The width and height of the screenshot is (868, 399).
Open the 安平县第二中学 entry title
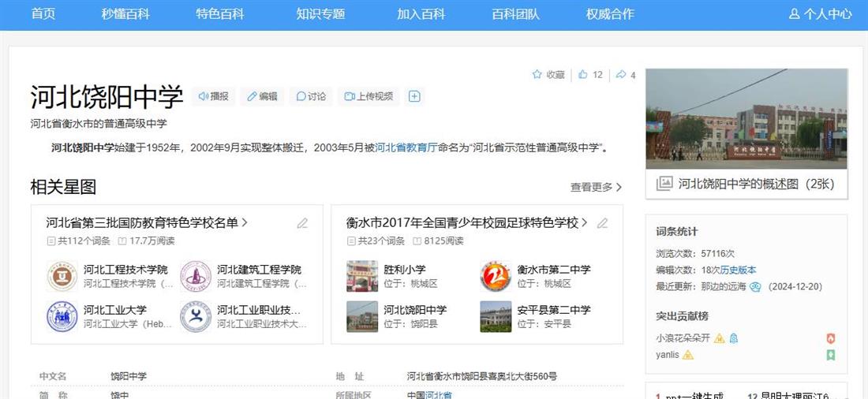point(554,310)
